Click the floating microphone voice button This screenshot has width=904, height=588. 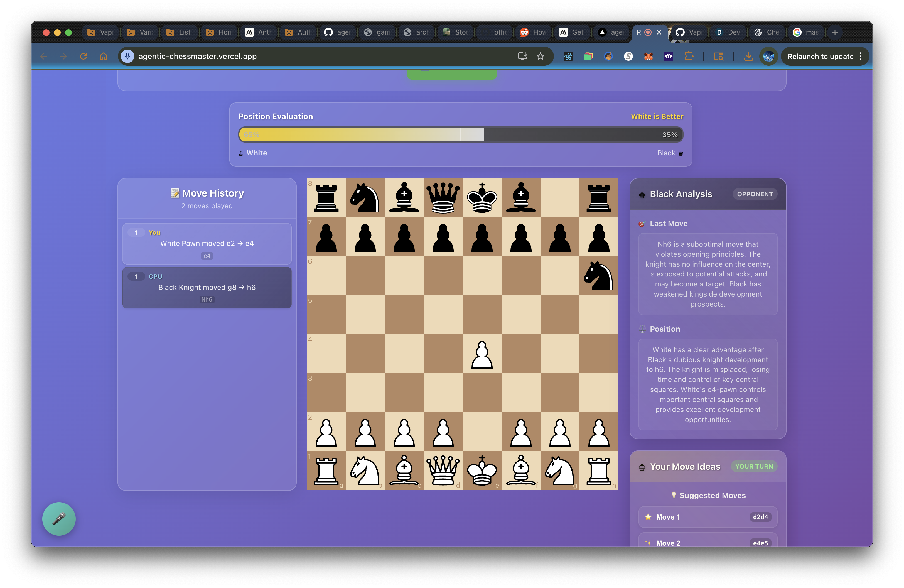[x=59, y=519]
